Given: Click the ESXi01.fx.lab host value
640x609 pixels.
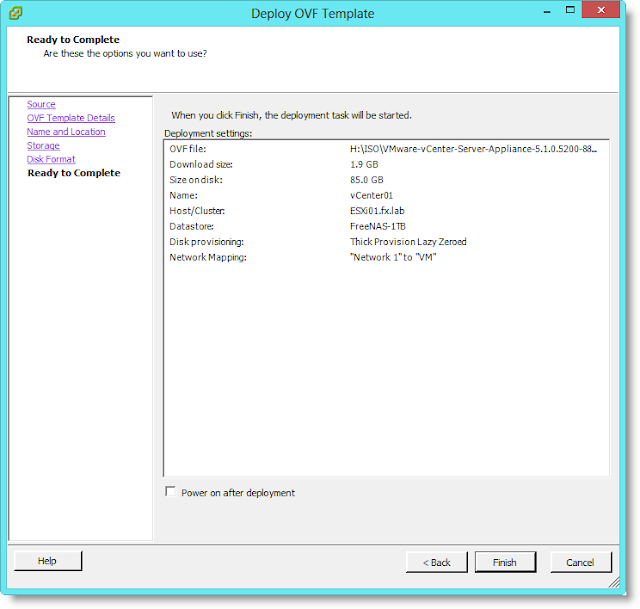Looking at the screenshot, I should click(377, 211).
